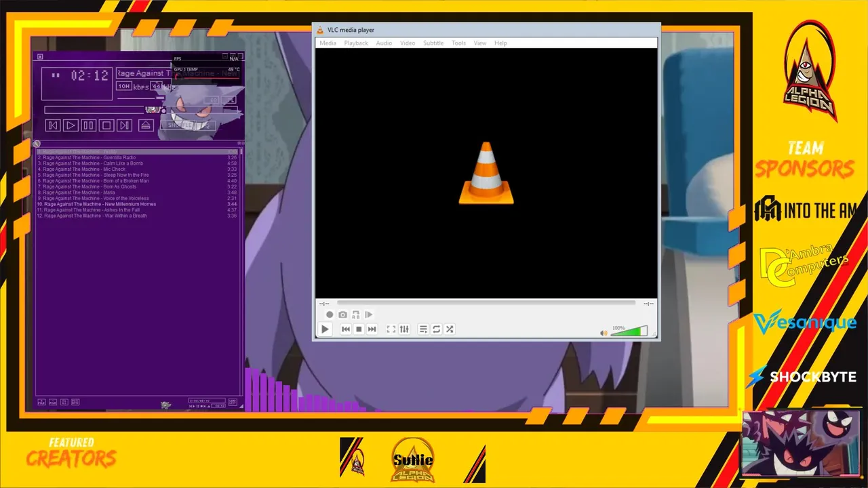The width and height of the screenshot is (868, 488).
Task: Click VLC previous media button
Action: pyautogui.click(x=345, y=329)
